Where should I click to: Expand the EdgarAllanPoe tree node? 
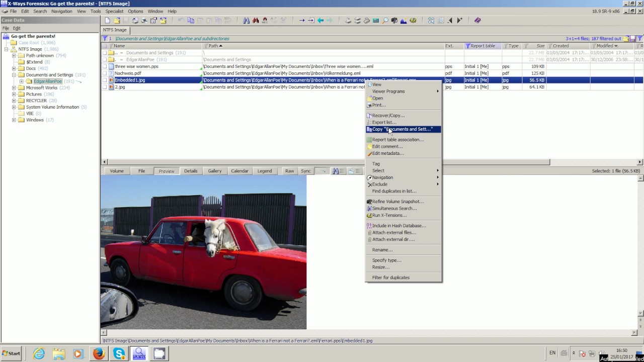(22, 81)
